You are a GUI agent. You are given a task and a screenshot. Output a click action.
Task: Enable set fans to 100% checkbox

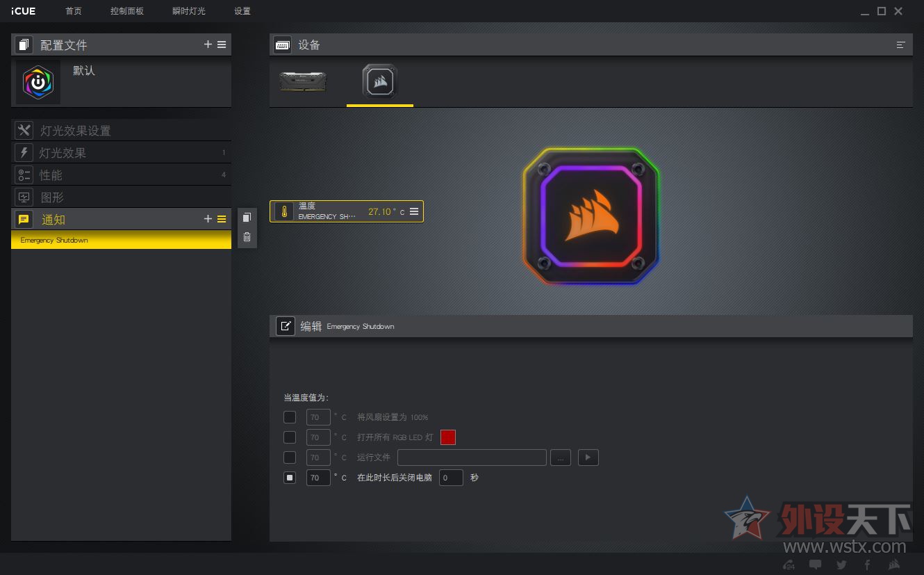290,417
